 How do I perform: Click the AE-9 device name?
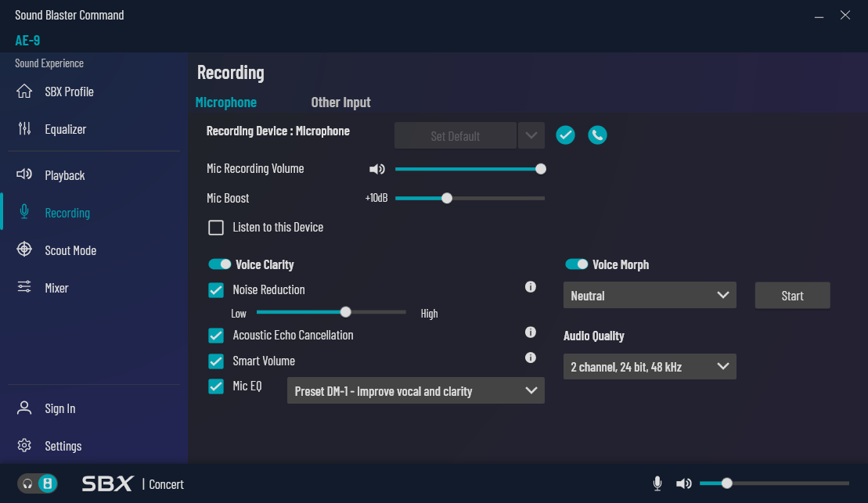[x=27, y=41]
